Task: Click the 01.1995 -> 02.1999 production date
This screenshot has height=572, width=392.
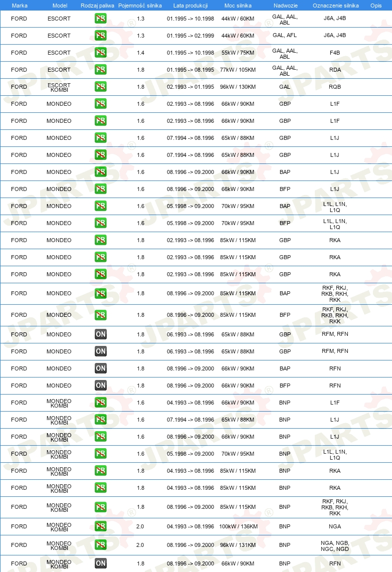Action: click(x=190, y=36)
